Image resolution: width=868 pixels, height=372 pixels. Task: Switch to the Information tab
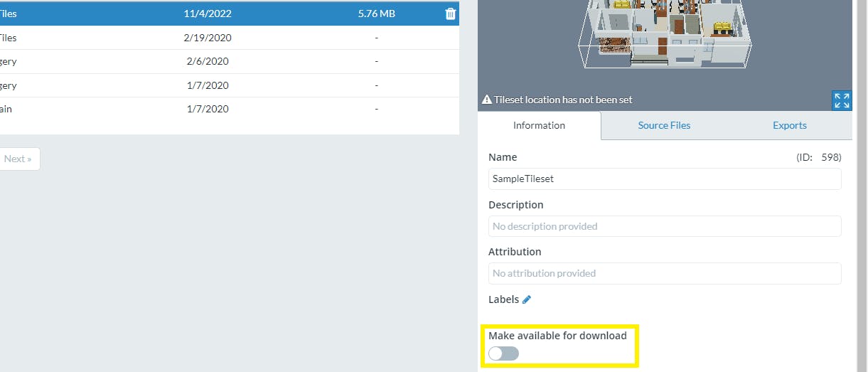539,125
